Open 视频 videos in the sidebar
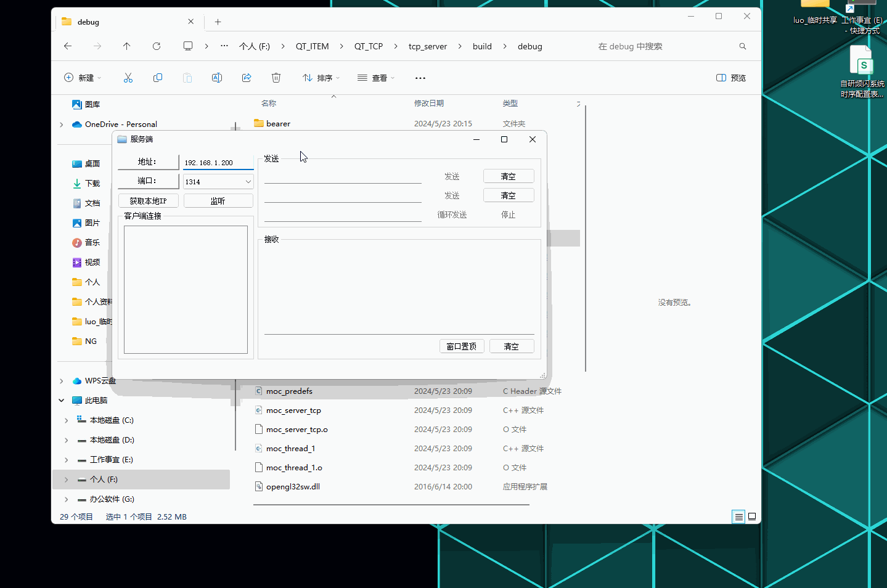Screen dimensions: 887x588 (x=86, y=262)
